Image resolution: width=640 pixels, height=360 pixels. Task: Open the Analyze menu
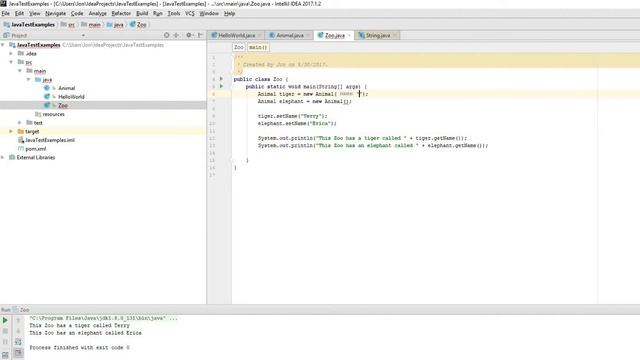point(98,13)
